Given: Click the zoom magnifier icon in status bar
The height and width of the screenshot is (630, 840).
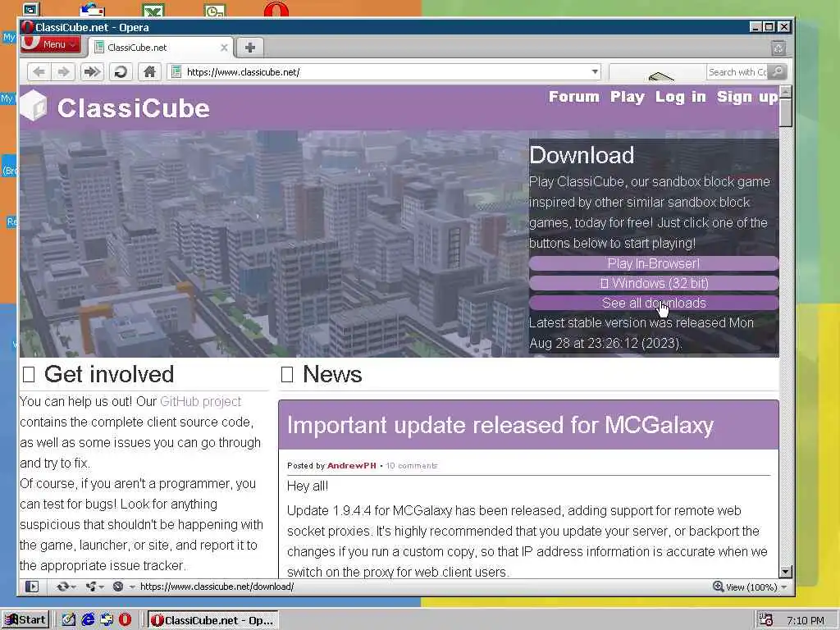Looking at the screenshot, I should point(718,587).
